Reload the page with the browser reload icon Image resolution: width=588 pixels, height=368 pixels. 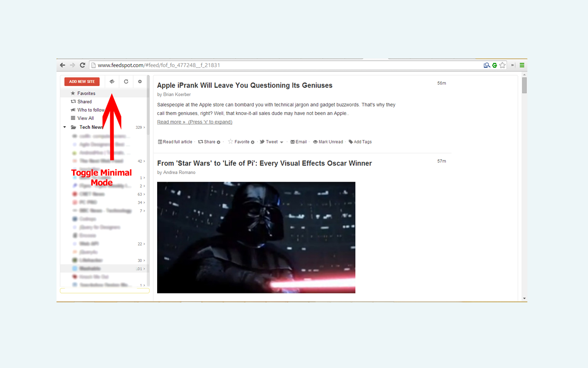tap(83, 65)
